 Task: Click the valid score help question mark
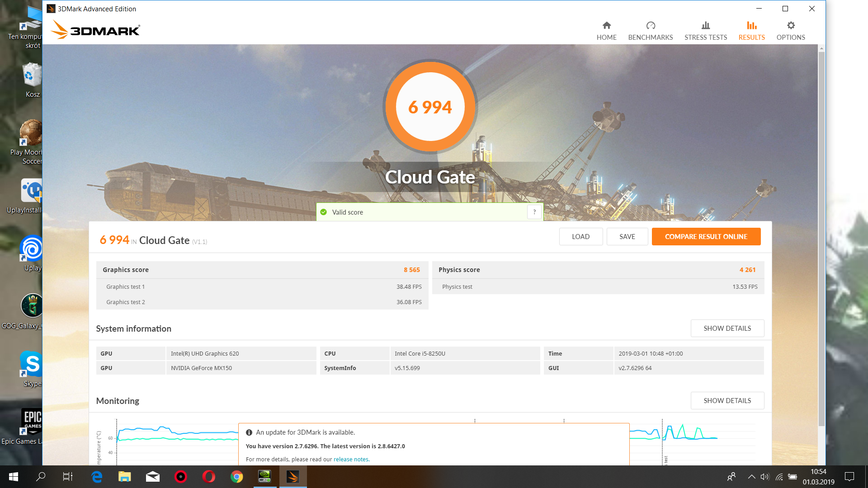coord(534,212)
